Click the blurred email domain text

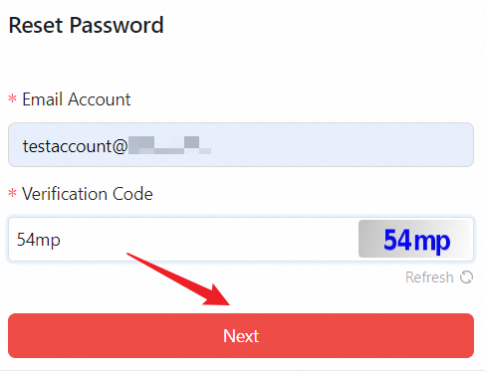(x=170, y=145)
